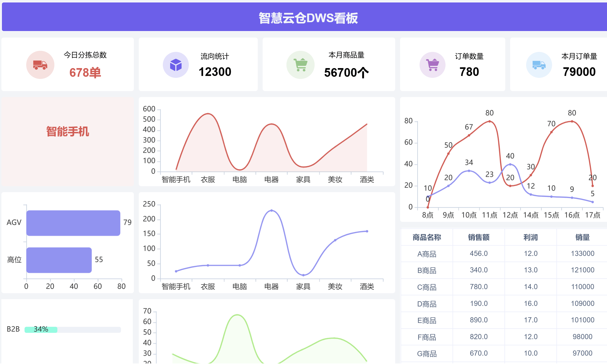
Task: Click the 销量 column header
Action: click(582, 237)
